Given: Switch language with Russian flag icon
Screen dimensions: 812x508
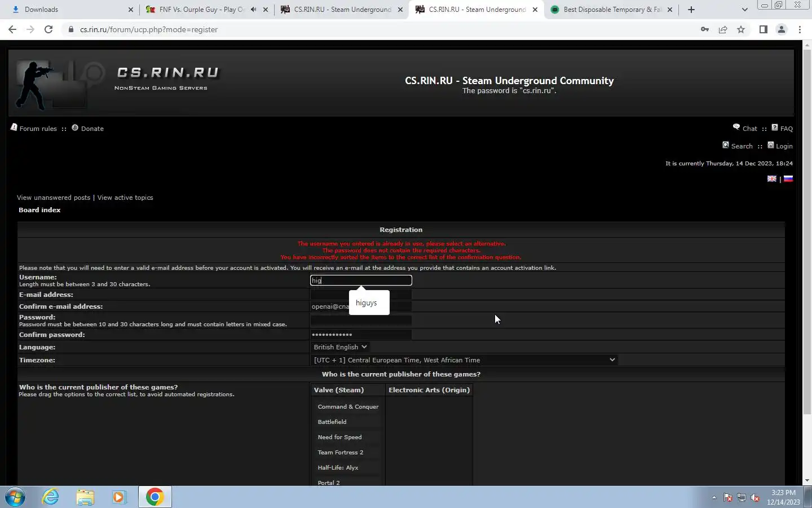Looking at the screenshot, I should 788,179.
